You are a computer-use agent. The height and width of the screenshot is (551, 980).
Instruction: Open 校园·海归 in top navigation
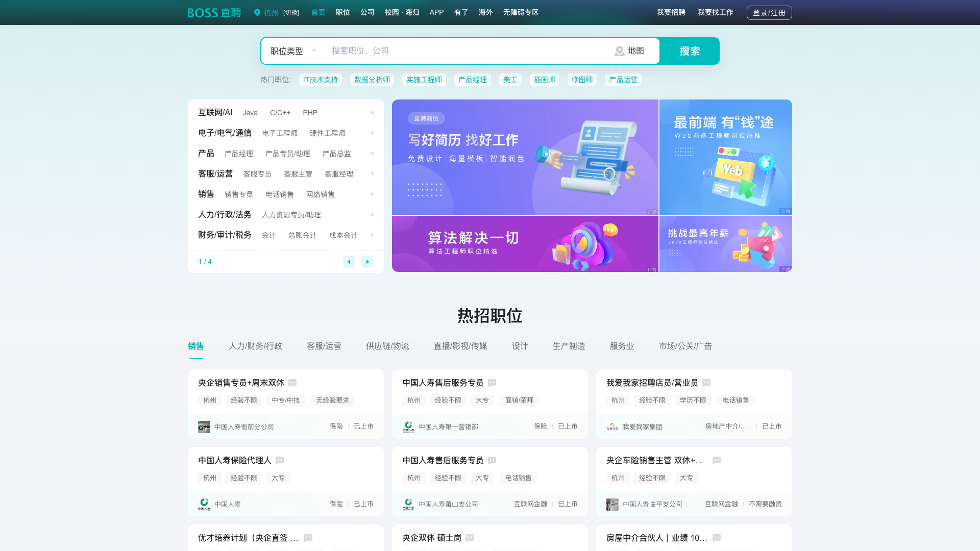pyautogui.click(x=402, y=12)
